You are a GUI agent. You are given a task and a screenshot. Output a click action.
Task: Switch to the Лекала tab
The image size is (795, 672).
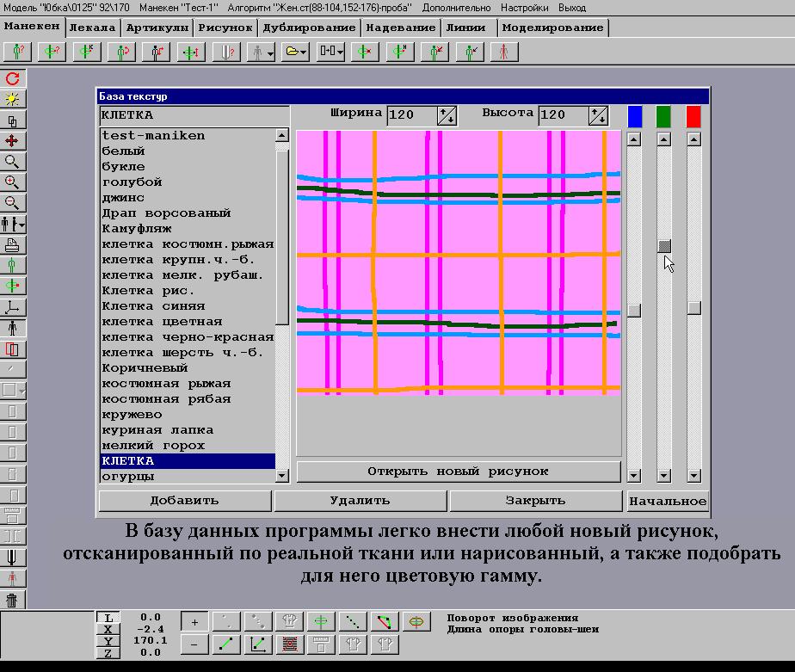tap(92, 28)
